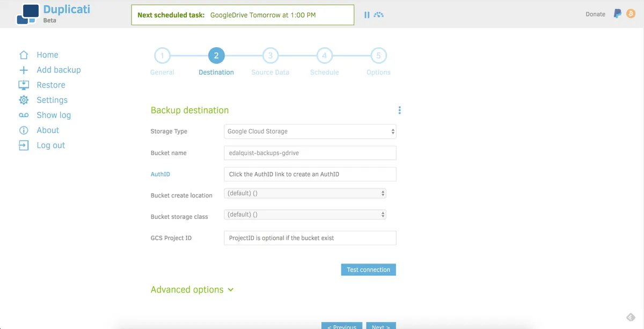Click the AuthID input field

(310, 174)
